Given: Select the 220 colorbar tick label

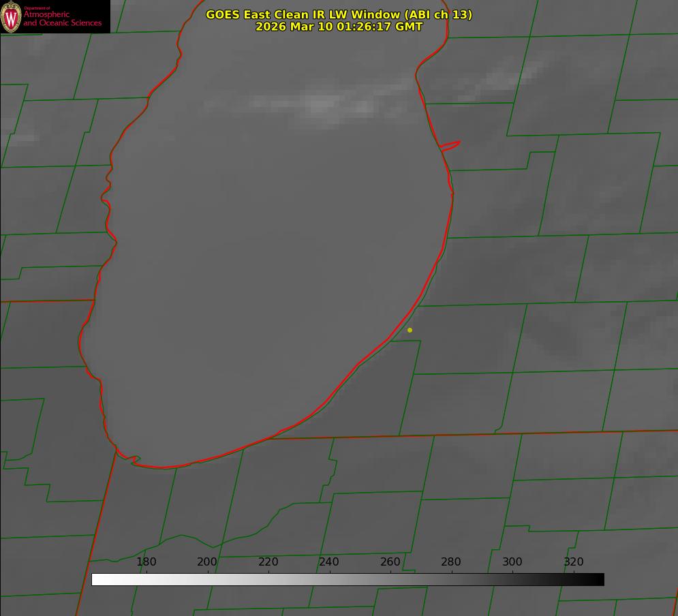Looking at the screenshot, I should (x=268, y=562).
